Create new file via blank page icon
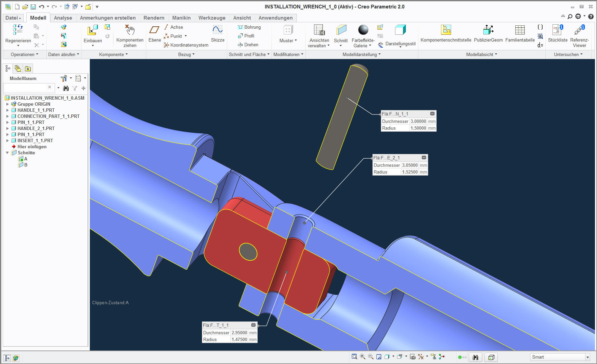597x364 pixels. point(17,7)
